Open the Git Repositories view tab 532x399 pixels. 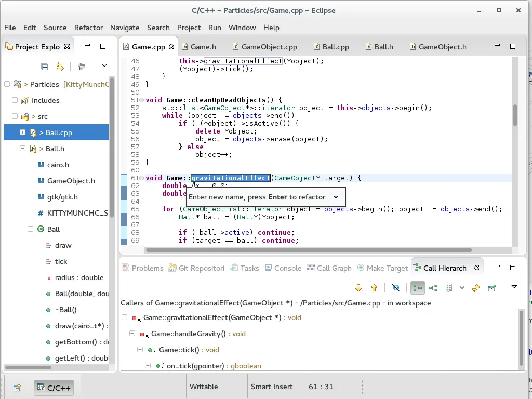click(197, 268)
